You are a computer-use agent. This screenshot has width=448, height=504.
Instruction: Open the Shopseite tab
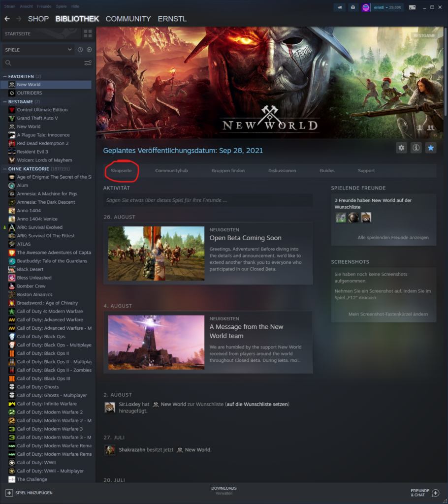coord(121,171)
